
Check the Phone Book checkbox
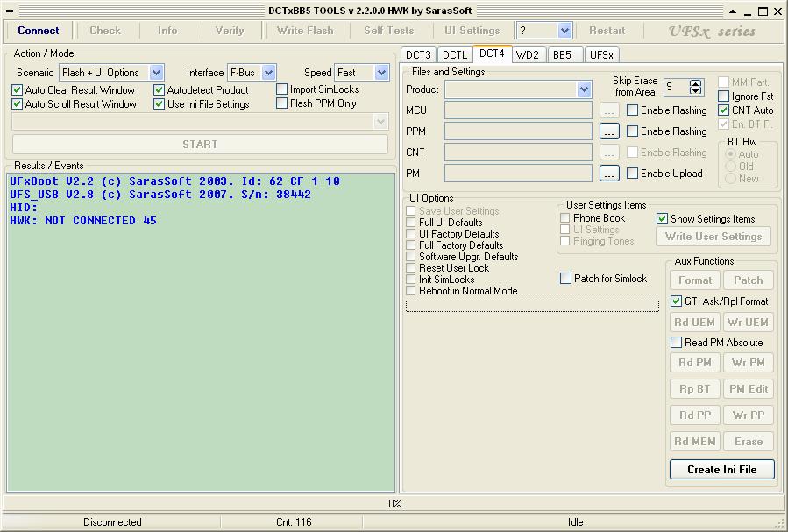click(564, 218)
